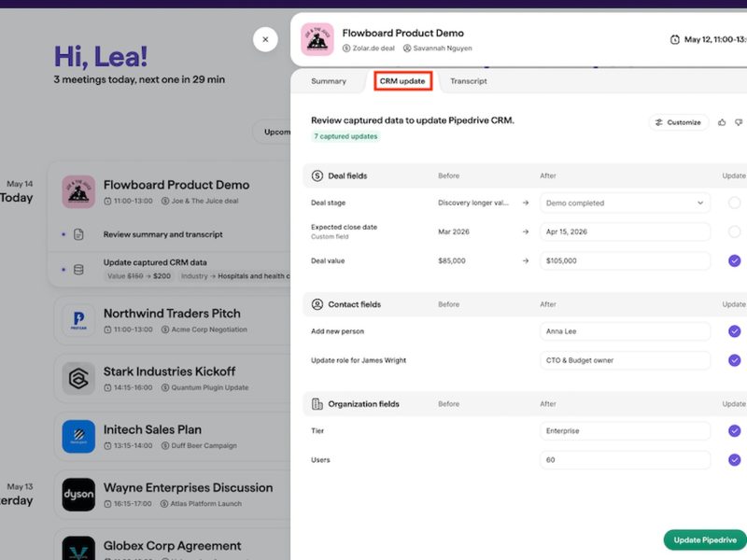Uncheck the Users update checkbox
The height and width of the screenshot is (560, 747).
734,460
